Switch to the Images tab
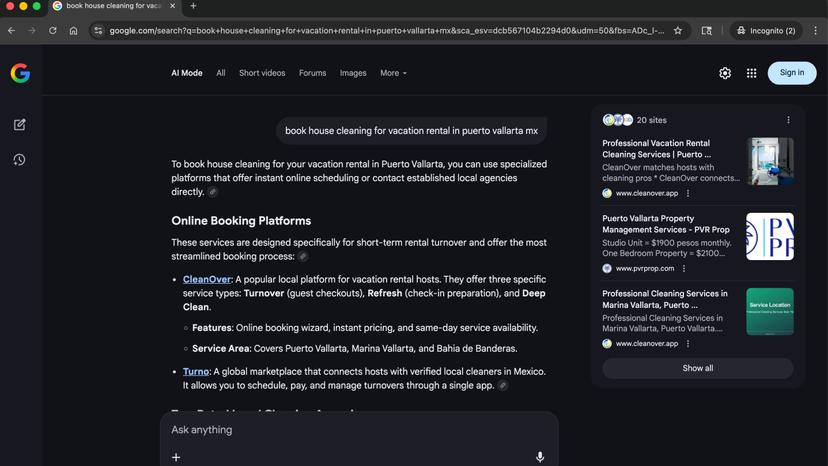The height and width of the screenshot is (466, 828). (353, 73)
